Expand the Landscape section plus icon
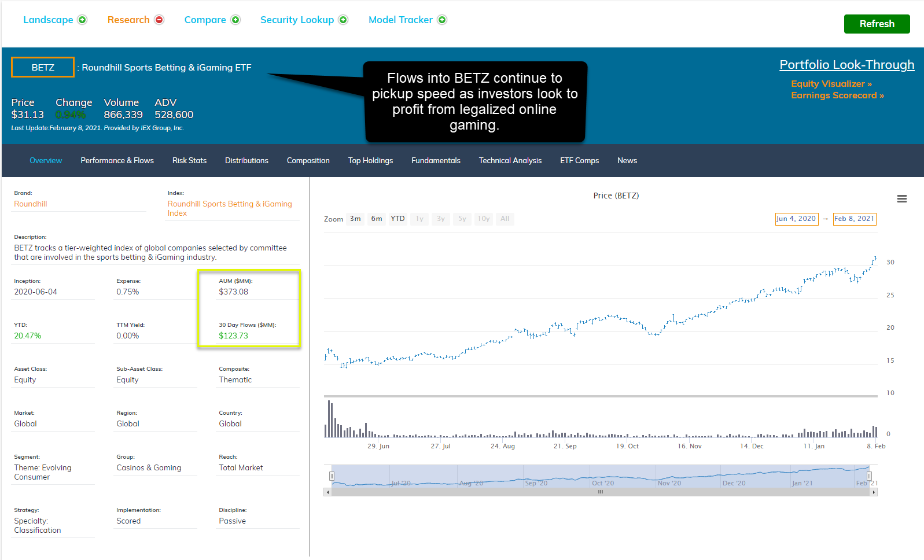Image resolution: width=924 pixels, height=560 pixels. click(x=82, y=20)
